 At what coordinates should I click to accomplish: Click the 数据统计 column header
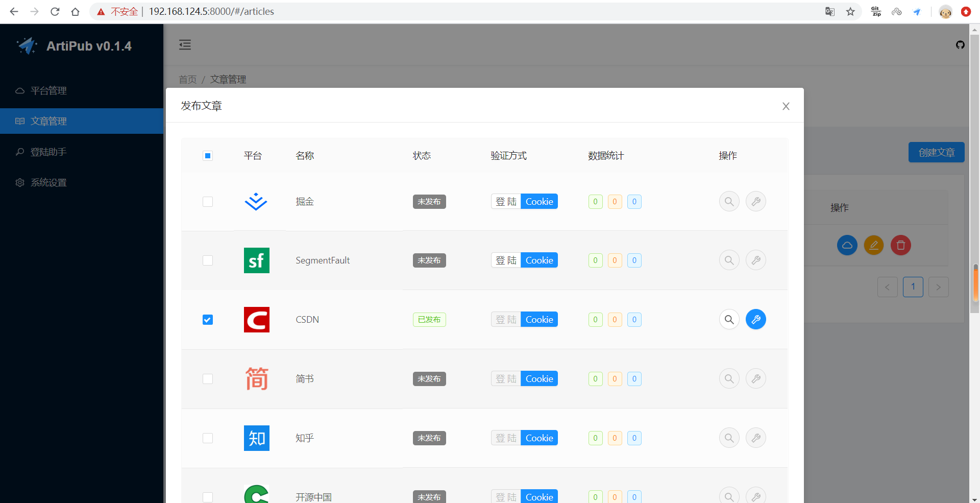606,156
